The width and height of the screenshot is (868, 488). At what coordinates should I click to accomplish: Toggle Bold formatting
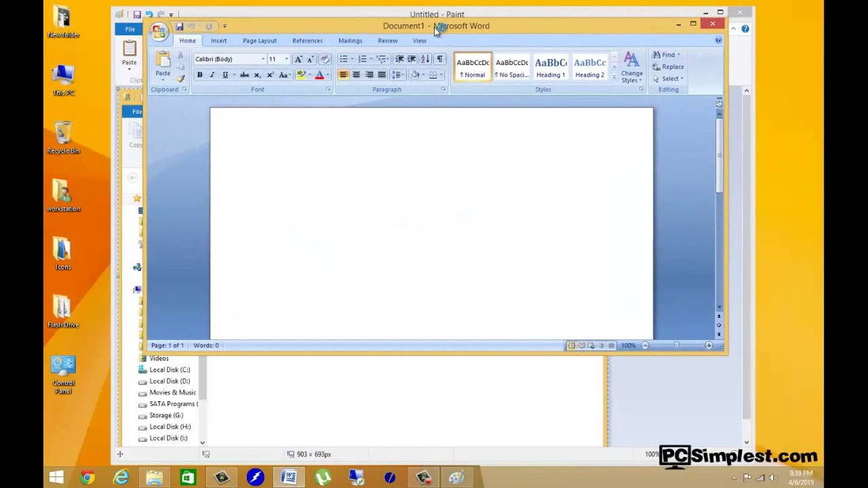(x=199, y=75)
